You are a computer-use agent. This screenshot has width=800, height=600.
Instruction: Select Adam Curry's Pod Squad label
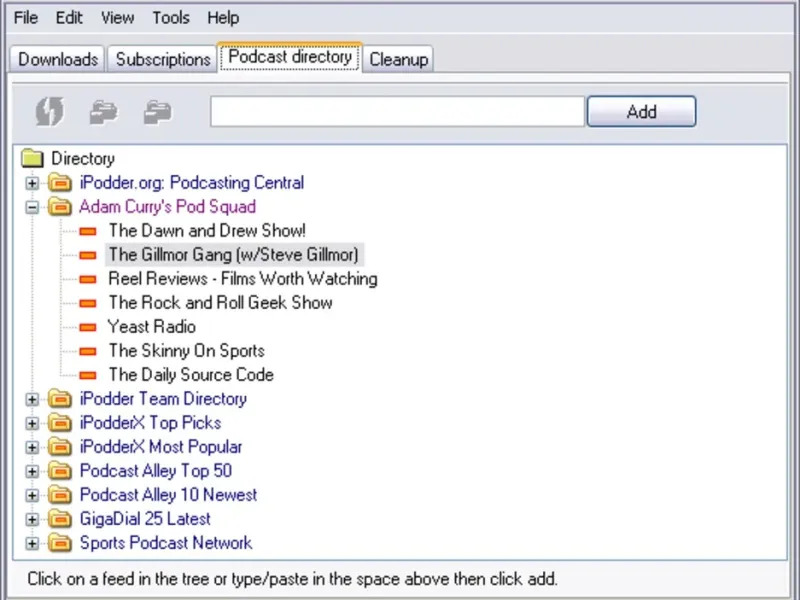click(x=167, y=206)
